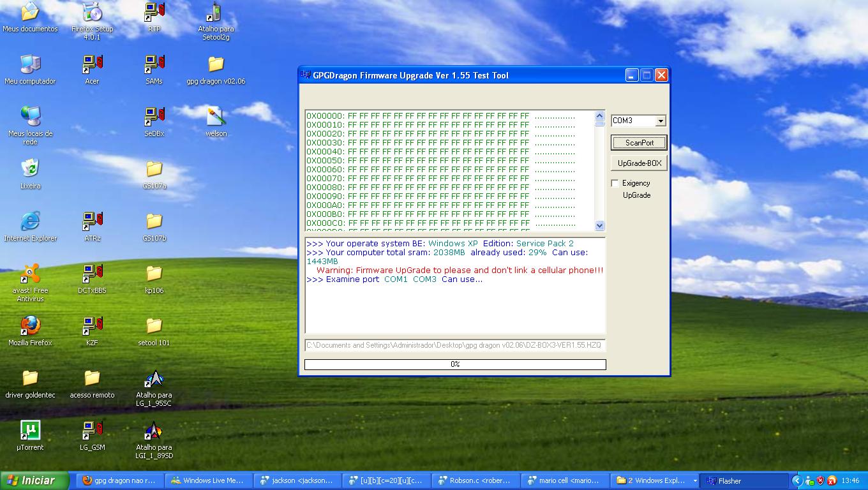Viewport: 868px width, 490px height.
Task: Open the Internet Explorer desktop icon
Action: 30,221
